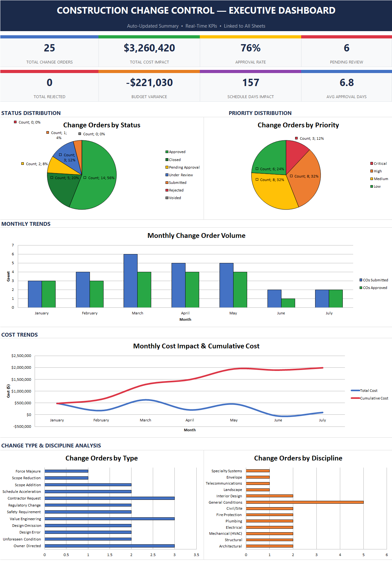Click Change Type & Discipline Analysis header
The image size is (392, 564).
click(x=51, y=446)
